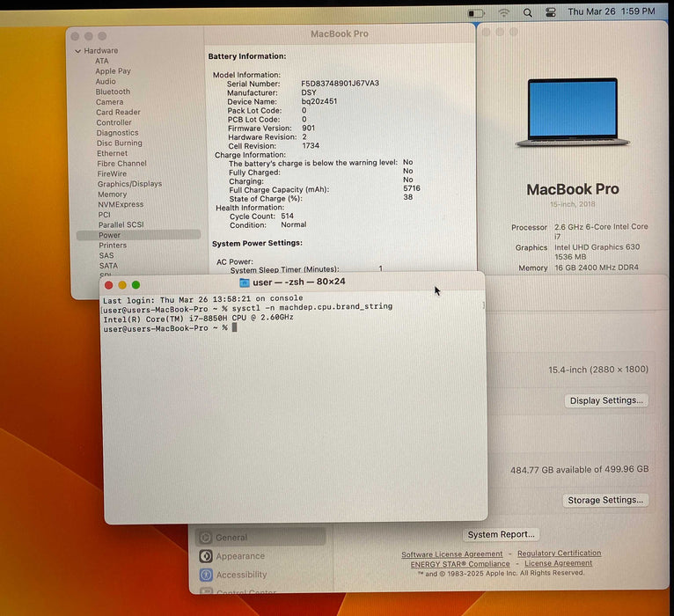Select Audio in hardware list

(106, 81)
